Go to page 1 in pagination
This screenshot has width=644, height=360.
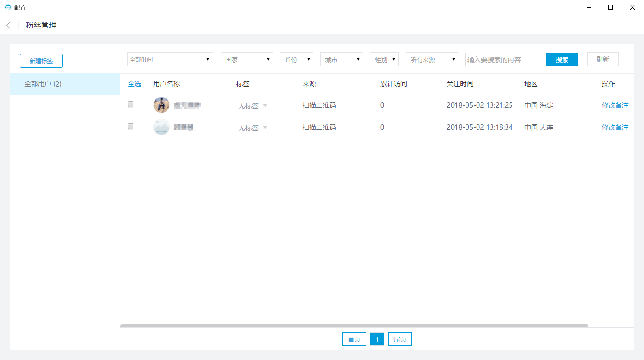[377, 339]
